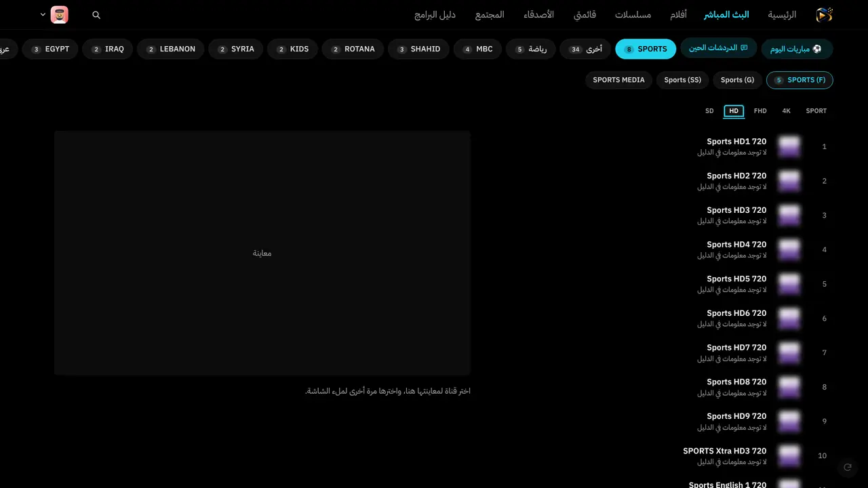Open the user avatar profile picture
The width and height of the screenshot is (868, 488).
pos(60,15)
